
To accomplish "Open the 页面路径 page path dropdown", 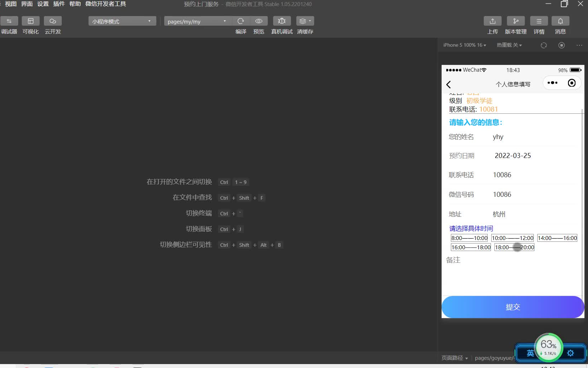I will point(454,358).
